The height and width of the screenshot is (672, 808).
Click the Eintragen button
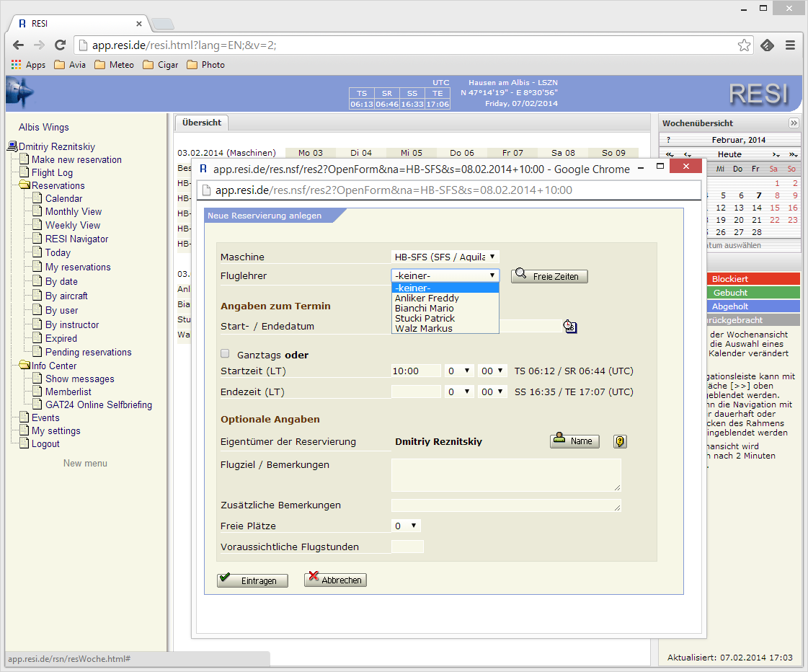click(252, 580)
